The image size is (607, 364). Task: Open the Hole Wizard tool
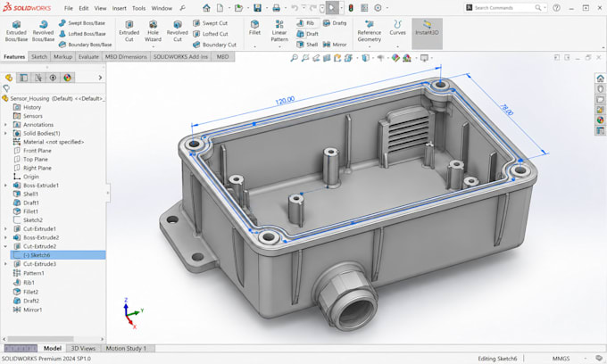pos(153,31)
